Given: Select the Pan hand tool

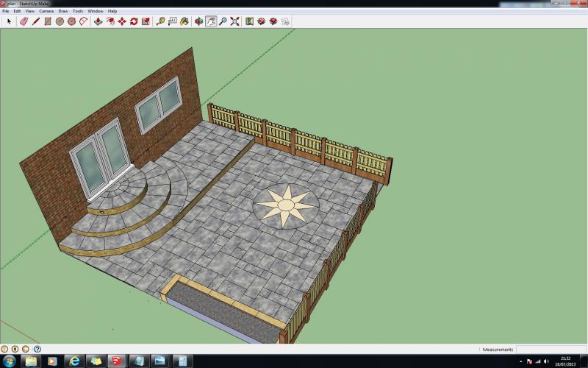Looking at the screenshot, I should tap(211, 21).
